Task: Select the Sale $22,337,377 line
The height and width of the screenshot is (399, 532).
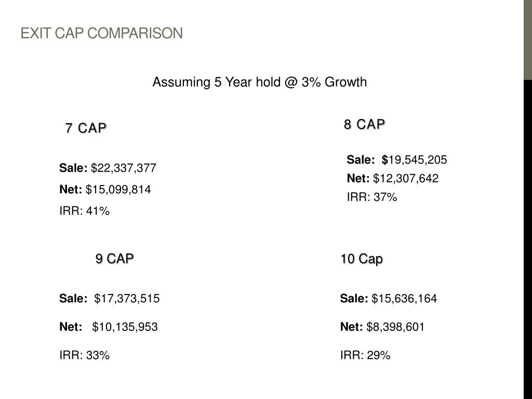Action: pyautogui.click(x=108, y=168)
